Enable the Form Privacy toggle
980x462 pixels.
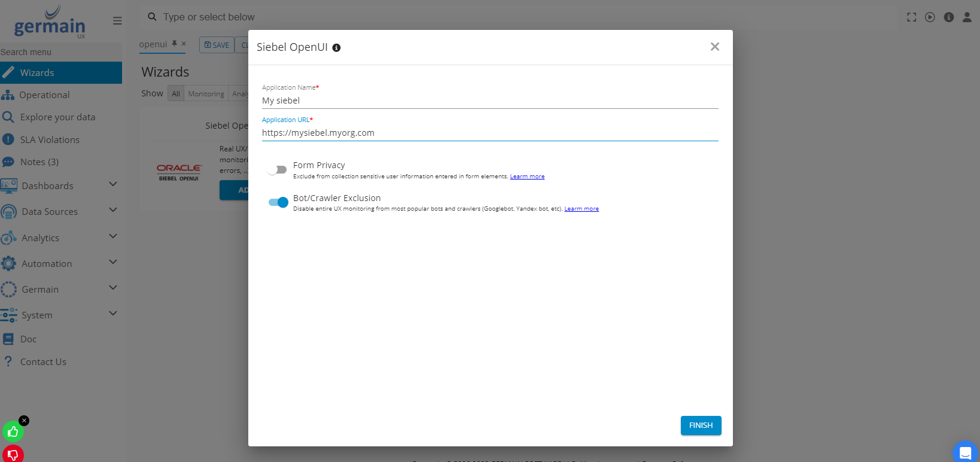pyautogui.click(x=277, y=170)
